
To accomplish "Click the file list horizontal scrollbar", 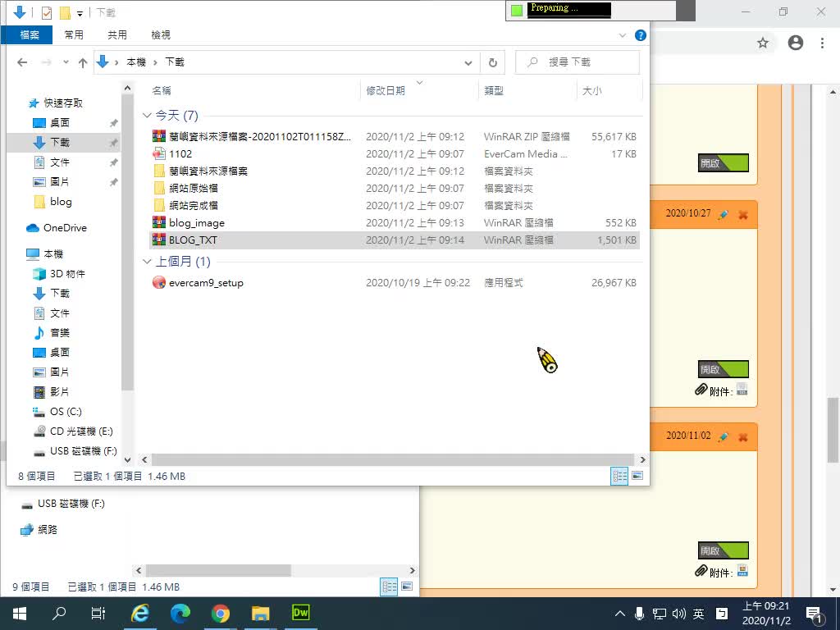I will 394,459.
